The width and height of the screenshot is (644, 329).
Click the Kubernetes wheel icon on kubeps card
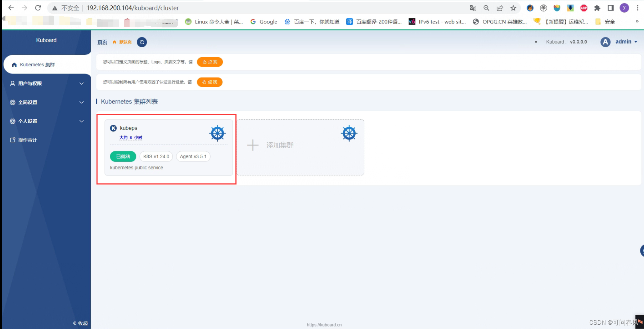pyautogui.click(x=217, y=133)
